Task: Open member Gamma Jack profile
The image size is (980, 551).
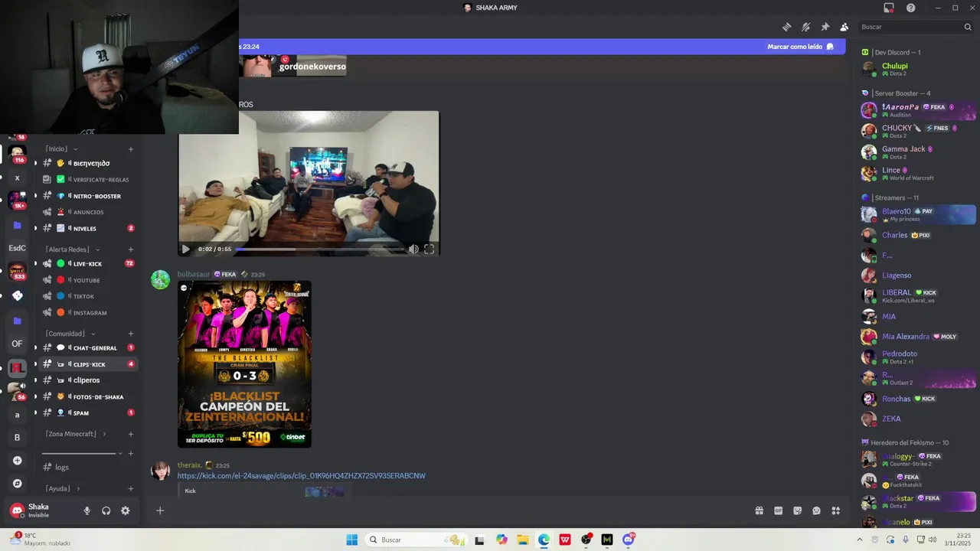Action: (917, 152)
